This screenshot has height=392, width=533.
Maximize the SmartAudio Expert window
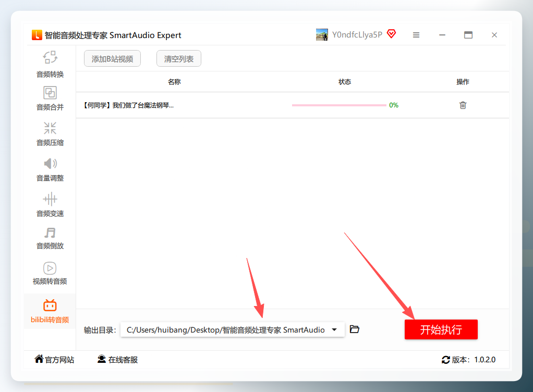[x=468, y=35]
